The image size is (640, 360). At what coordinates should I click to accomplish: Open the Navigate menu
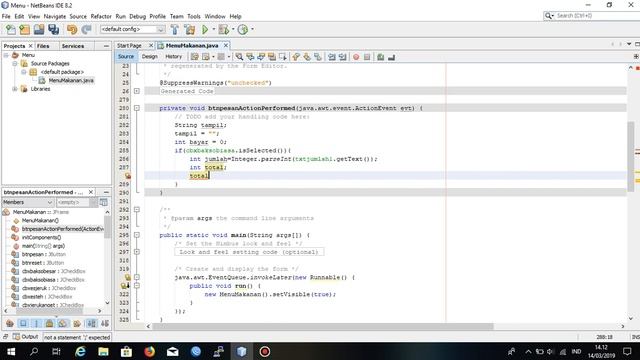[55, 16]
